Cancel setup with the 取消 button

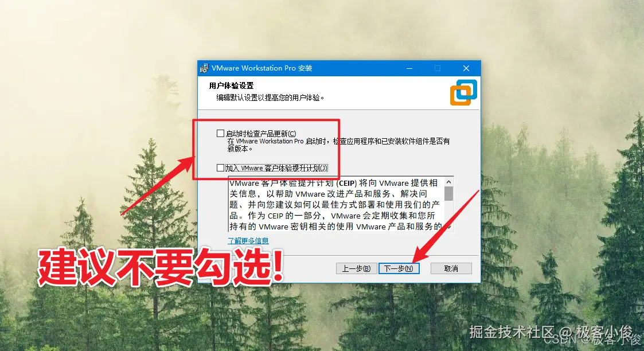(451, 268)
